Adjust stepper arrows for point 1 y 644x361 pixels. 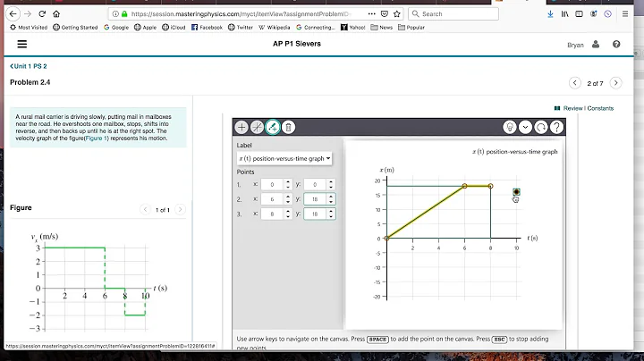pos(331,185)
